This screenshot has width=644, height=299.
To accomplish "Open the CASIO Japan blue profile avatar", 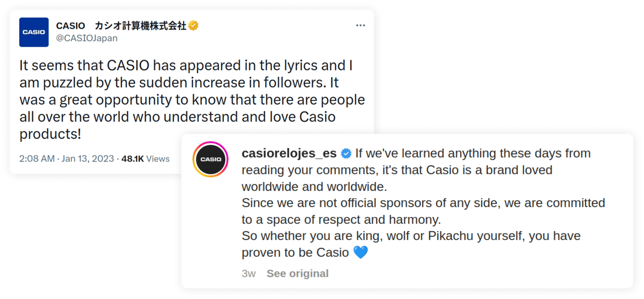I will tap(34, 32).
